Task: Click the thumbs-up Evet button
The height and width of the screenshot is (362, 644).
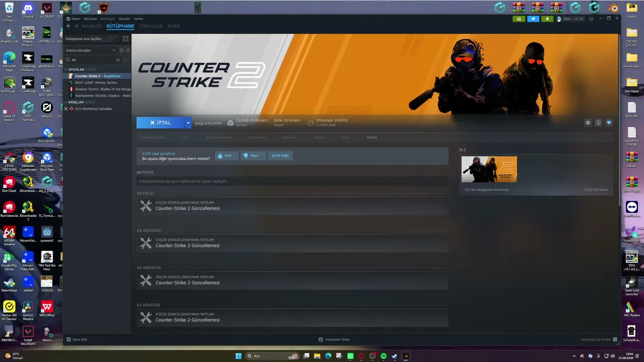Action: (x=227, y=155)
